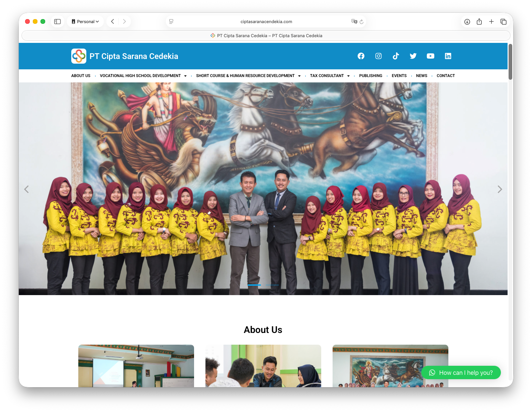Open the TikTok social link
The image size is (532, 412).
click(395, 56)
